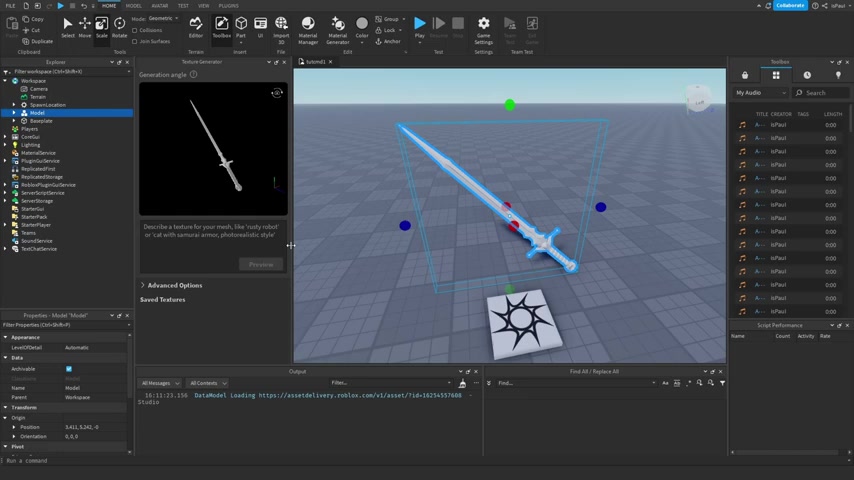Screen dimensions: 854x480
Task: Open the UI insert tool
Action: point(260,27)
